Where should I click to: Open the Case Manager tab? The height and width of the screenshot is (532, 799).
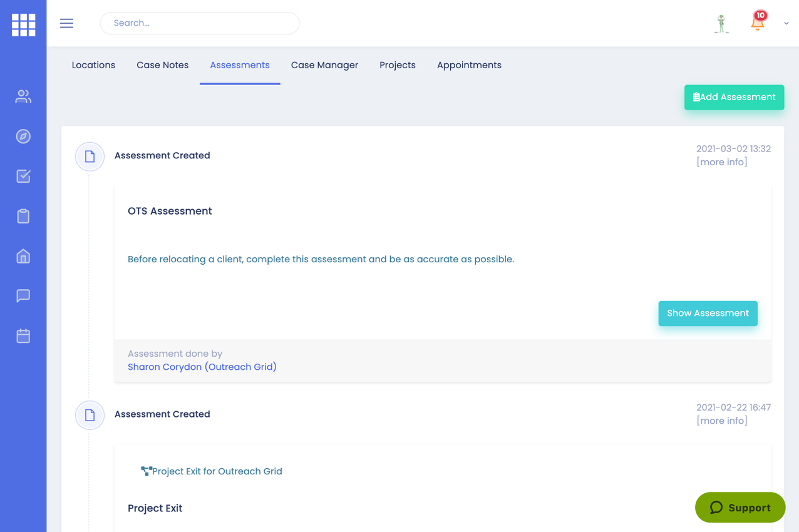click(x=324, y=65)
